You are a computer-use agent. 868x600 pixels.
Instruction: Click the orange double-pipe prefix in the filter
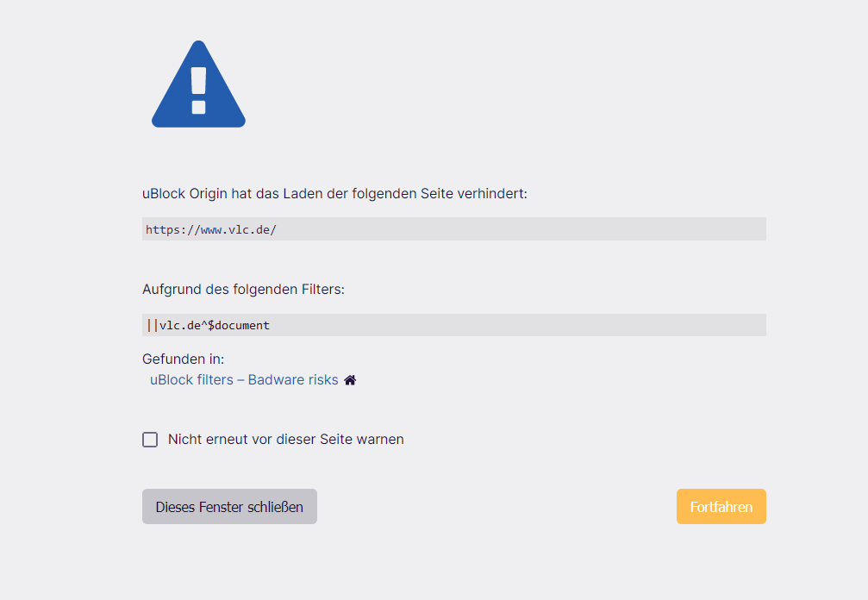153,325
